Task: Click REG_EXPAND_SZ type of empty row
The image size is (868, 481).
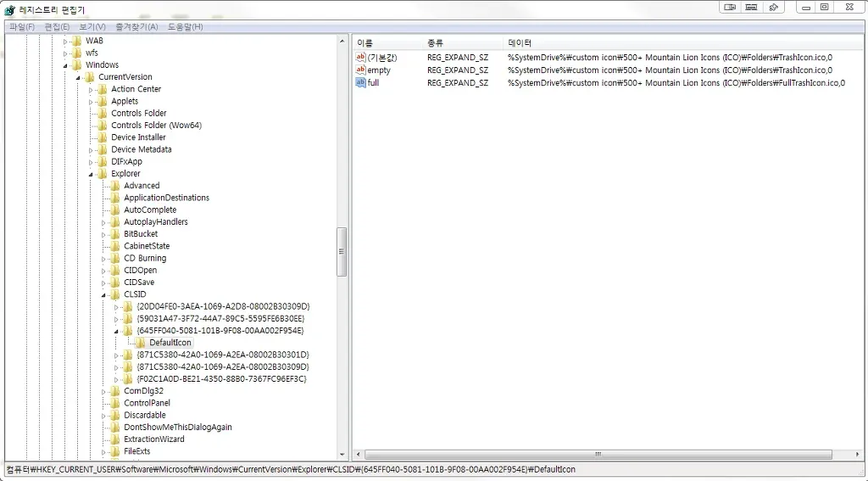Action: coord(458,70)
